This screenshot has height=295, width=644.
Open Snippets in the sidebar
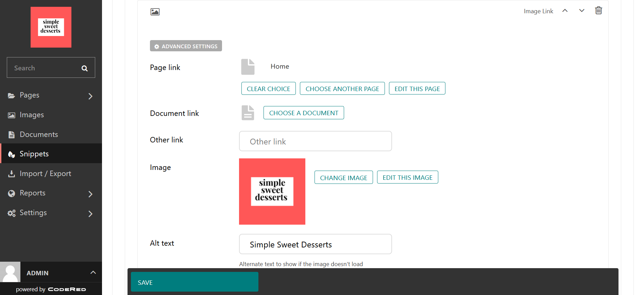34,154
